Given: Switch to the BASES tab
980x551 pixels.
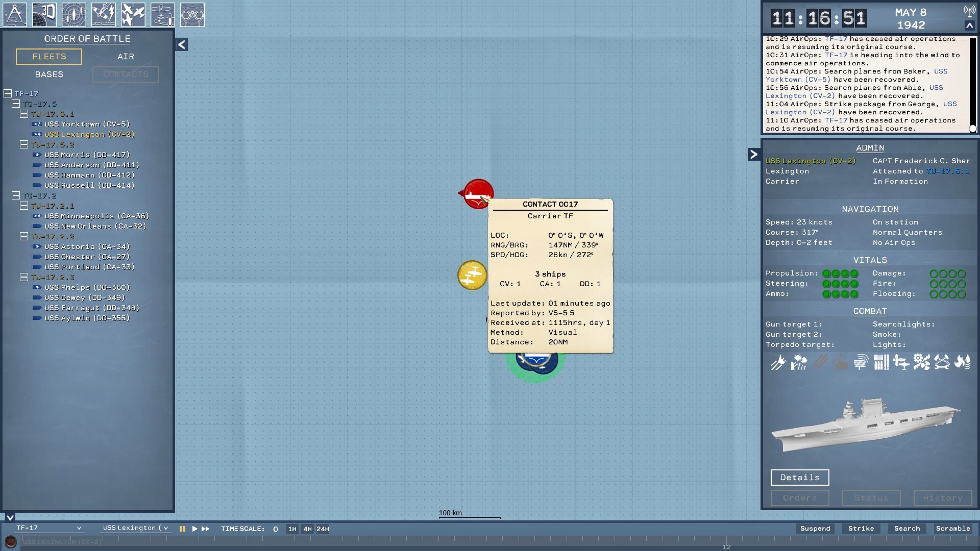Looking at the screenshot, I should pos(49,74).
